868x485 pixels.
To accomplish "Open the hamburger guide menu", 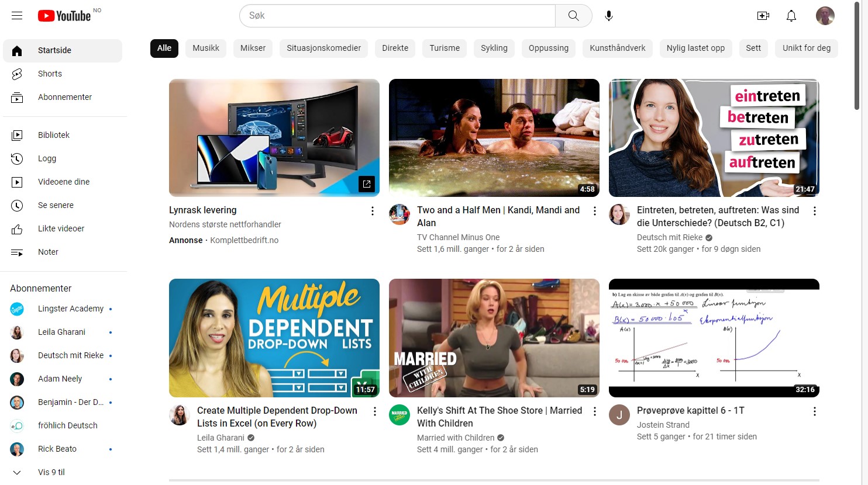I will click(x=17, y=16).
